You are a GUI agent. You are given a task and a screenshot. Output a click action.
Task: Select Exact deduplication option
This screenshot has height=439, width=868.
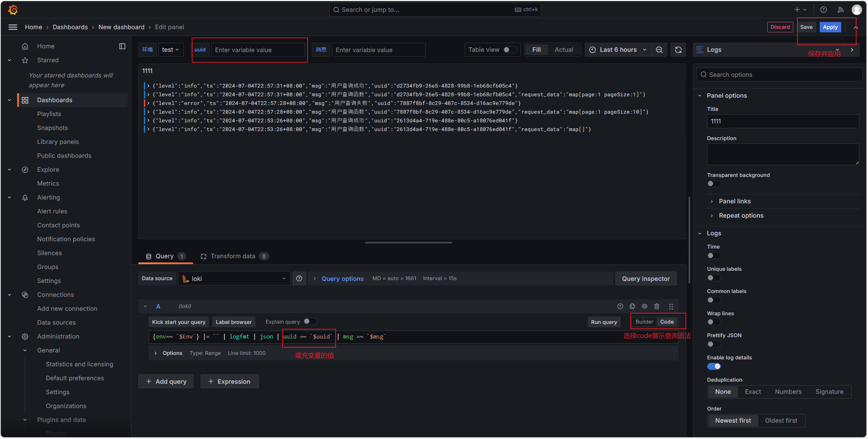[x=753, y=392]
